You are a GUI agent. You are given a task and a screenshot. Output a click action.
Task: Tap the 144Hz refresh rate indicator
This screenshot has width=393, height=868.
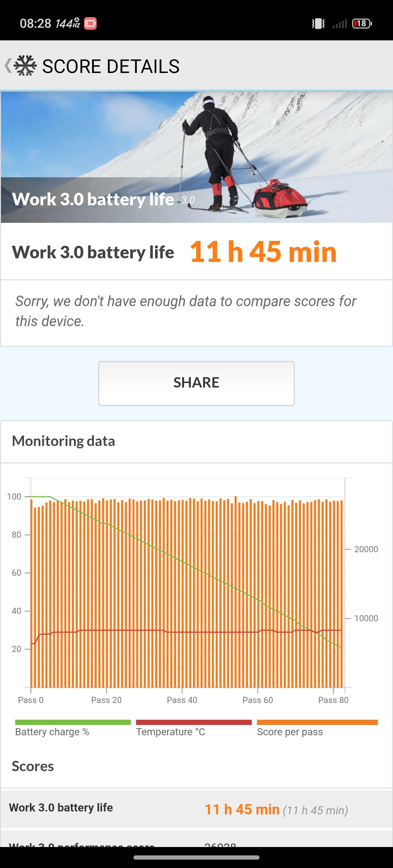68,24
